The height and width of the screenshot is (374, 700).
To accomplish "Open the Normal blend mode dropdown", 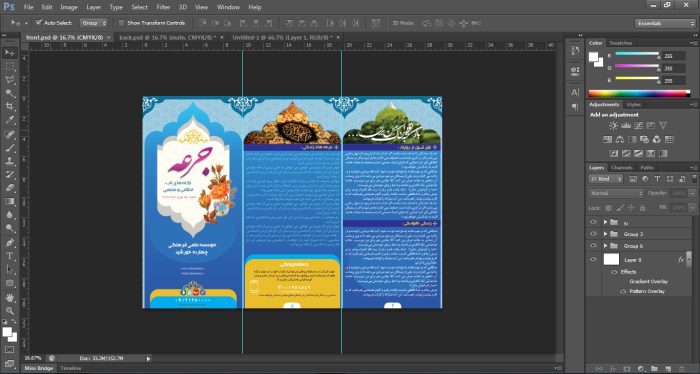I will point(616,193).
